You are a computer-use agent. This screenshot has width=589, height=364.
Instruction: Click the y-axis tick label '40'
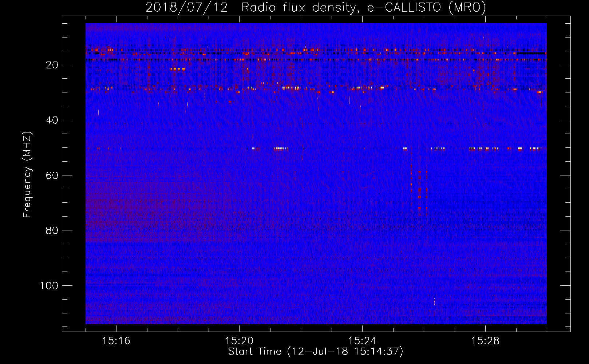(x=52, y=120)
